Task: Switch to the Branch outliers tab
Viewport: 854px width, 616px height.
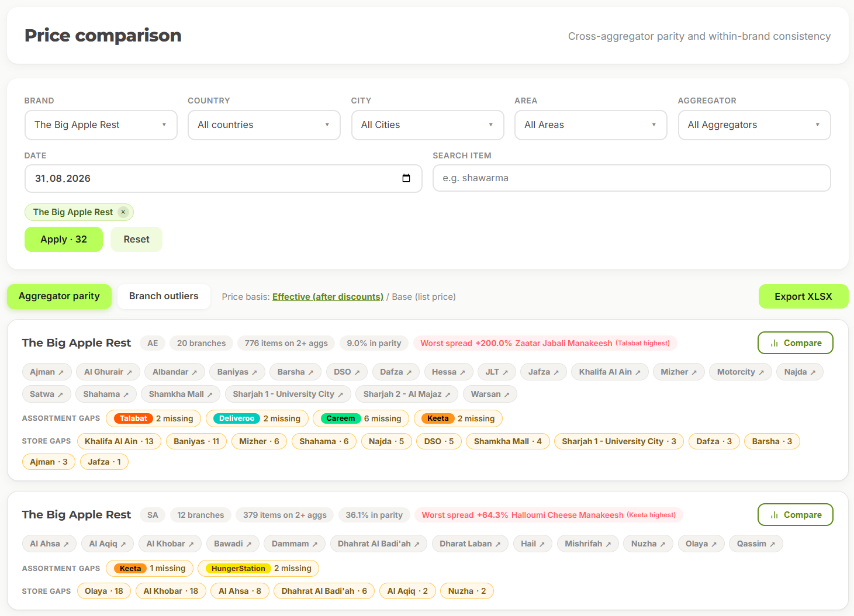Action: click(164, 296)
